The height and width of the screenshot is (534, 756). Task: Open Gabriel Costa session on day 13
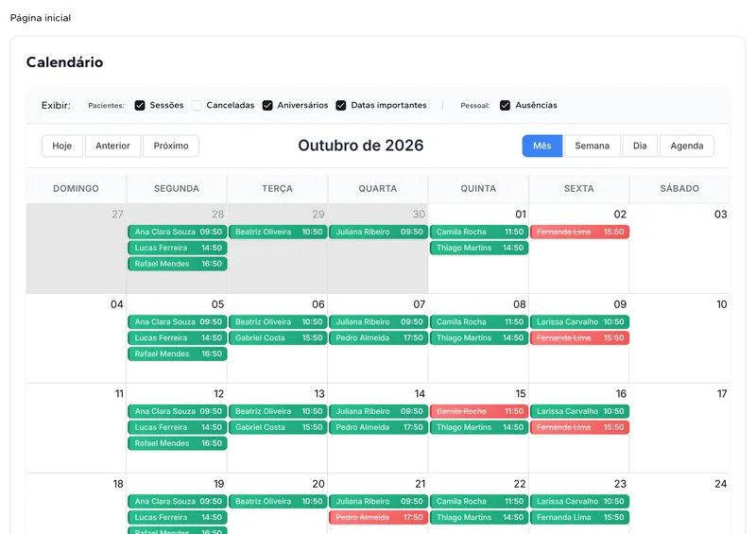coord(278,427)
